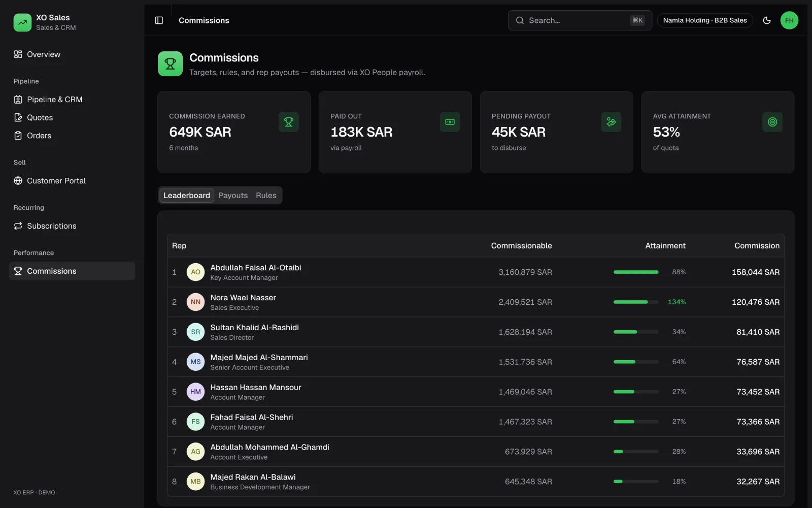Click the XO Sales logo icon
This screenshot has height=508, width=812.
[x=22, y=22]
